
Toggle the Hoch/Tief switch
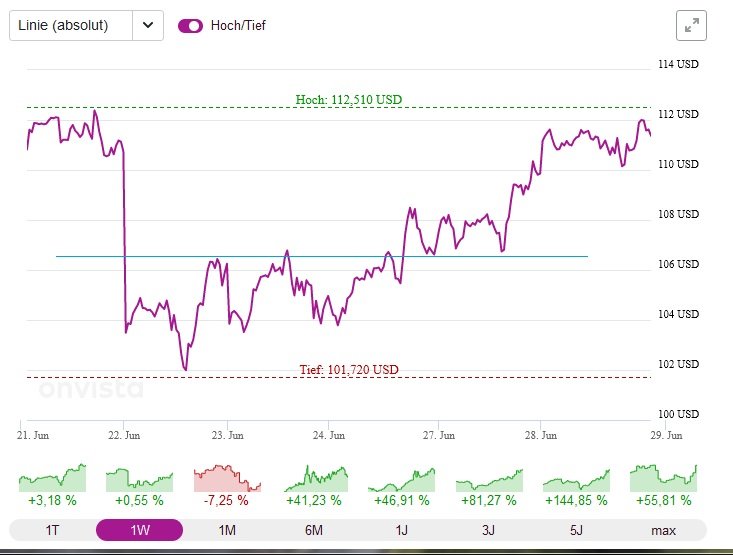pos(190,26)
